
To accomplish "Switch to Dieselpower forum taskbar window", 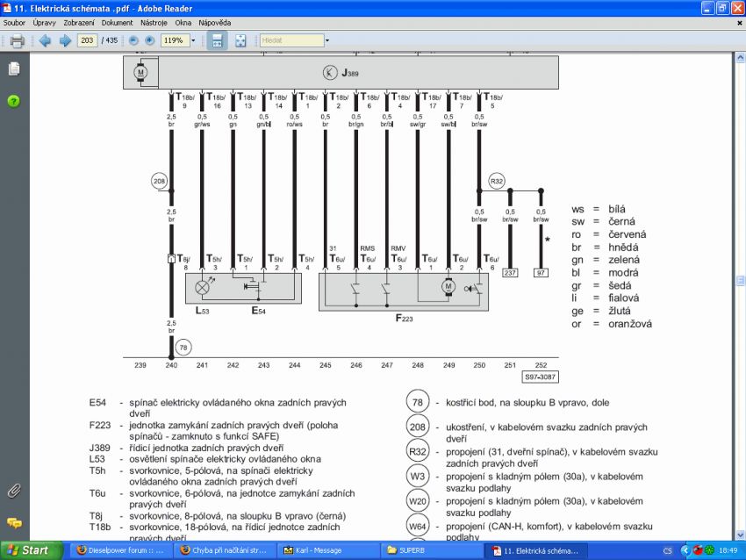I will pyautogui.click(x=119, y=550).
